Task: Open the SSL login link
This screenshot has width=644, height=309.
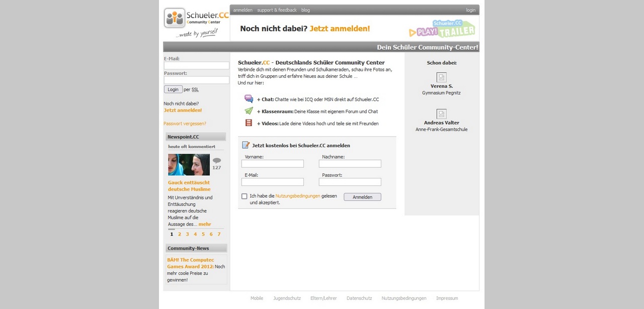Action: (195, 89)
